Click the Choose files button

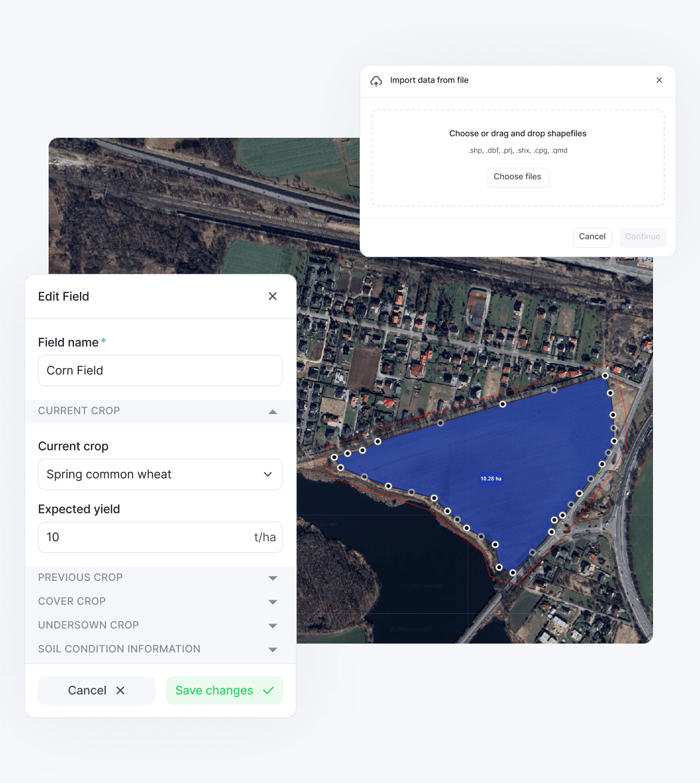(517, 177)
